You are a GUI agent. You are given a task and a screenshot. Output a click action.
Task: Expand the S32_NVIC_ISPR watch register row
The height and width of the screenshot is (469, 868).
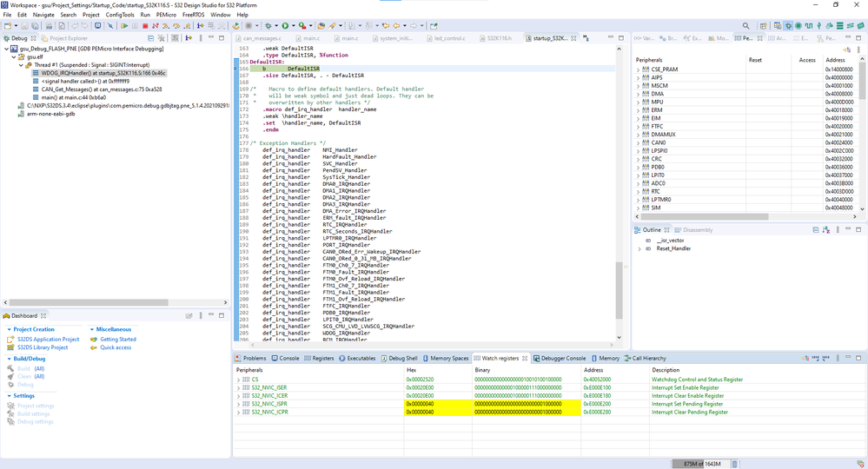coord(238,404)
